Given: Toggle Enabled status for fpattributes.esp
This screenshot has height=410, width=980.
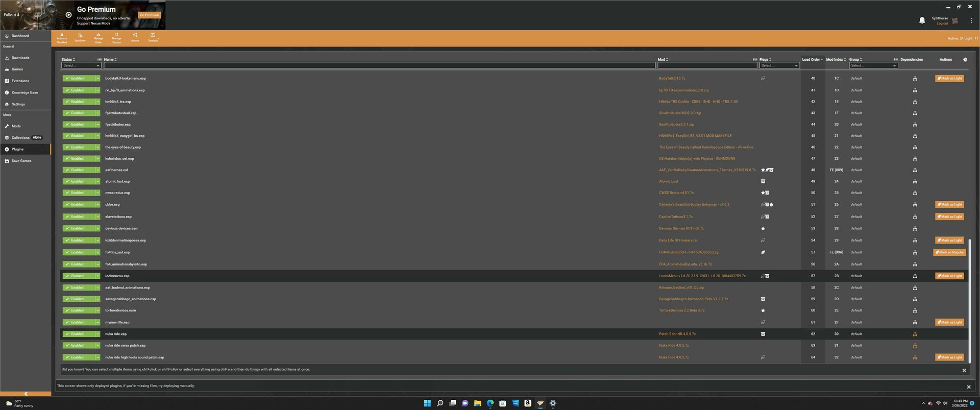Looking at the screenshot, I should click(79, 125).
